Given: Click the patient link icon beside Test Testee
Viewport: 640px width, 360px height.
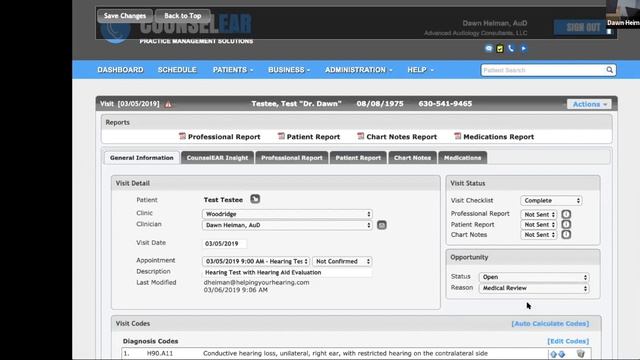Looking at the screenshot, I should point(255,199).
